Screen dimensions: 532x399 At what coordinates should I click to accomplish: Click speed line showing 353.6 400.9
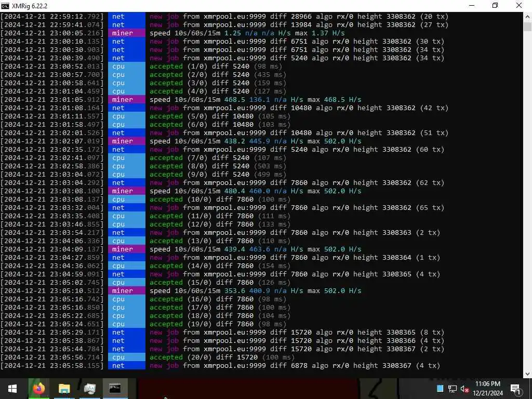pos(181,291)
